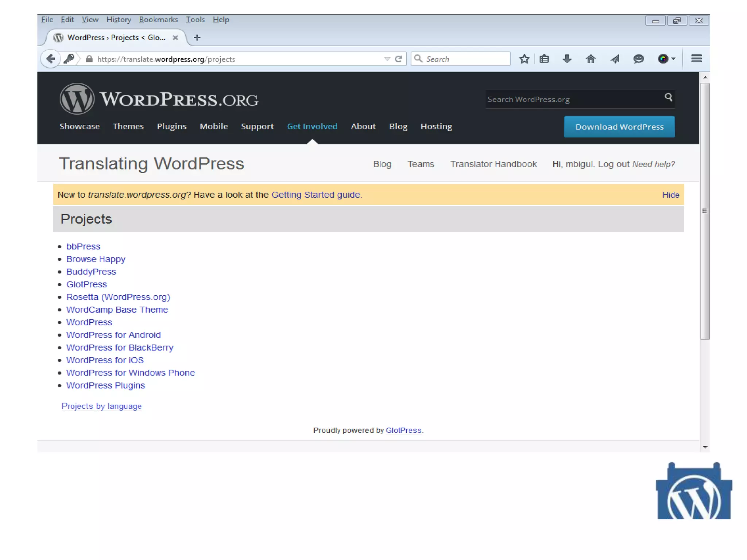
Task: Open the WordPress for Android project
Action: click(113, 335)
